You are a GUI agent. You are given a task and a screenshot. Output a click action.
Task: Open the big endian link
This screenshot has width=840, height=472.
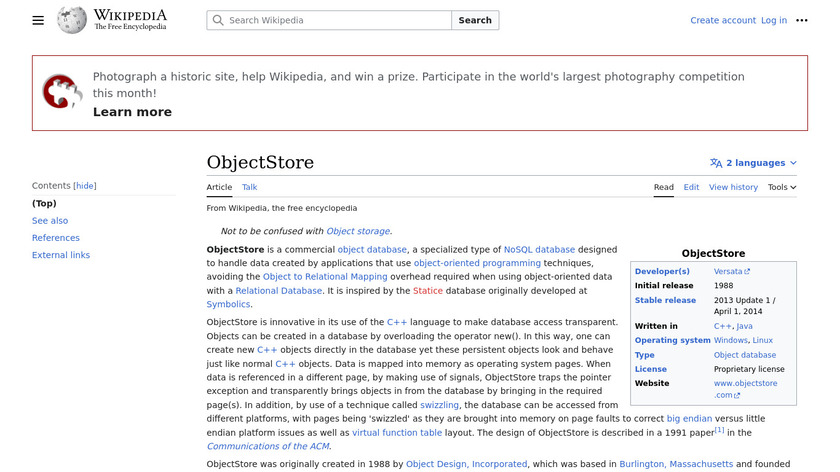[x=689, y=419]
